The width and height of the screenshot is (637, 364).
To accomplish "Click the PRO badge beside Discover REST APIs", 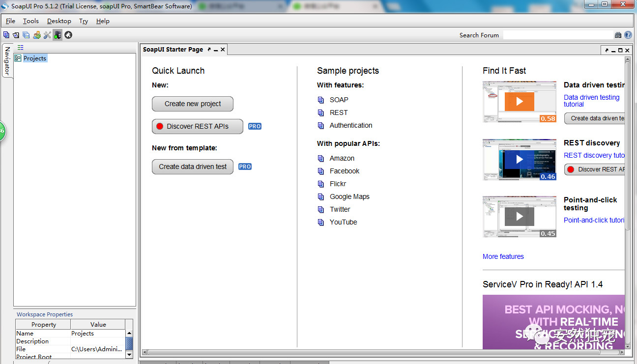I will pyautogui.click(x=255, y=126).
